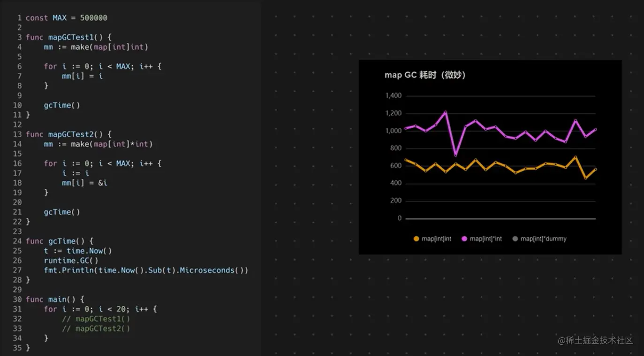Click the line "func gcTime() {"
The image size is (644, 356).
[60, 241]
